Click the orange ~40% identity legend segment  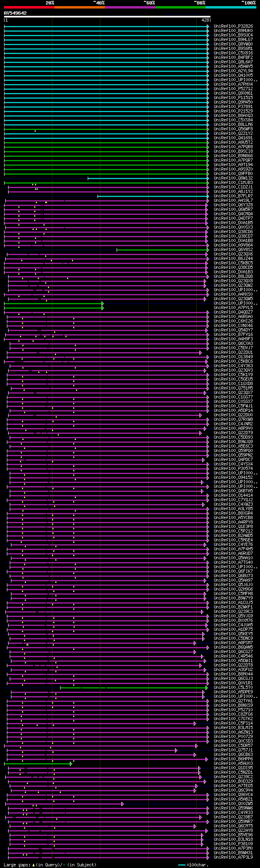tap(80, 7)
